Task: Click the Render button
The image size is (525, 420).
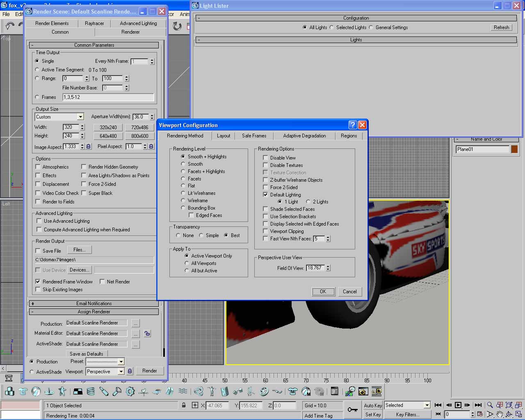Action: (x=149, y=371)
